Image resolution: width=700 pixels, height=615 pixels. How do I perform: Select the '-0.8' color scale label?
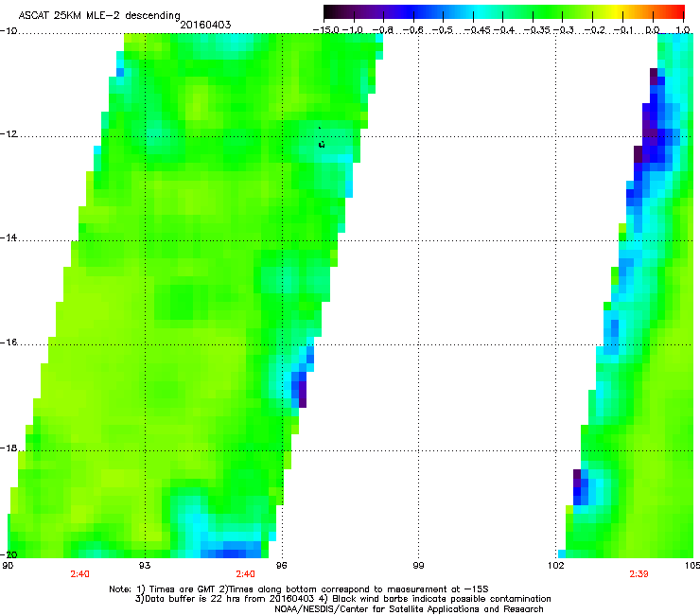pos(383,30)
